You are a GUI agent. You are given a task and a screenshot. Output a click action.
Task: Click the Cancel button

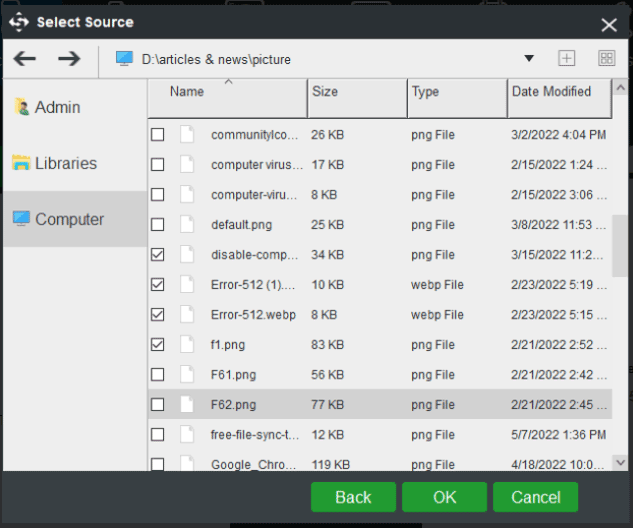tap(536, 497)
